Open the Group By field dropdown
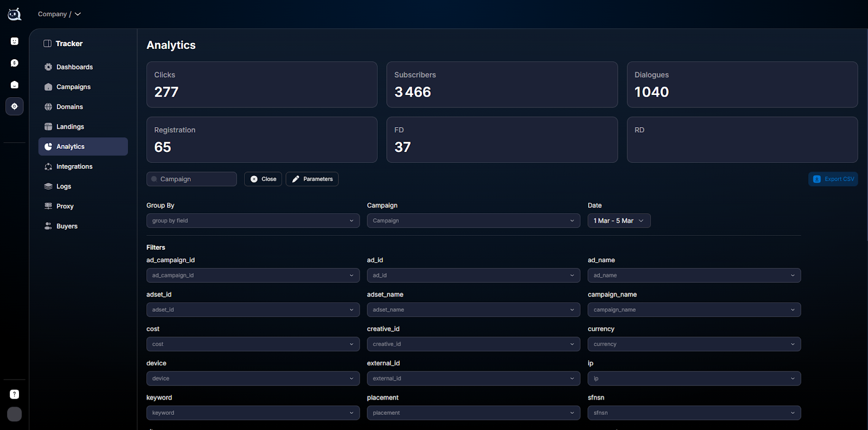868x430 pixels. (x=253, y=221)
